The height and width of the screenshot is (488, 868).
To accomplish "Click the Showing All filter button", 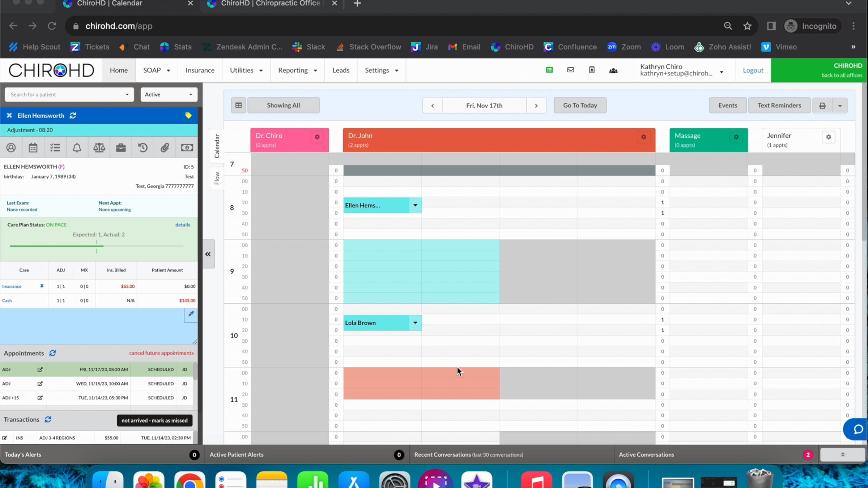I will (x=283, y=105).
